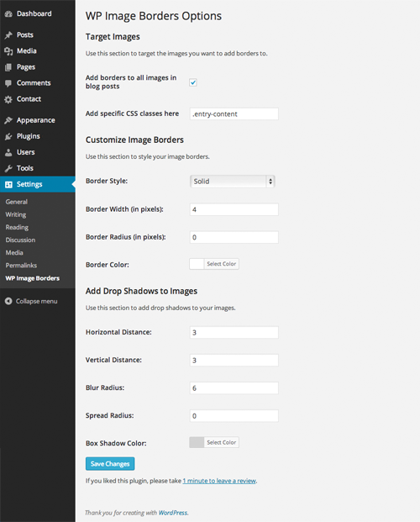Image resolution: width=420 pixels, height=522 pixels.
Task: Open Writing settings submenu
Action: click(16, 214)
